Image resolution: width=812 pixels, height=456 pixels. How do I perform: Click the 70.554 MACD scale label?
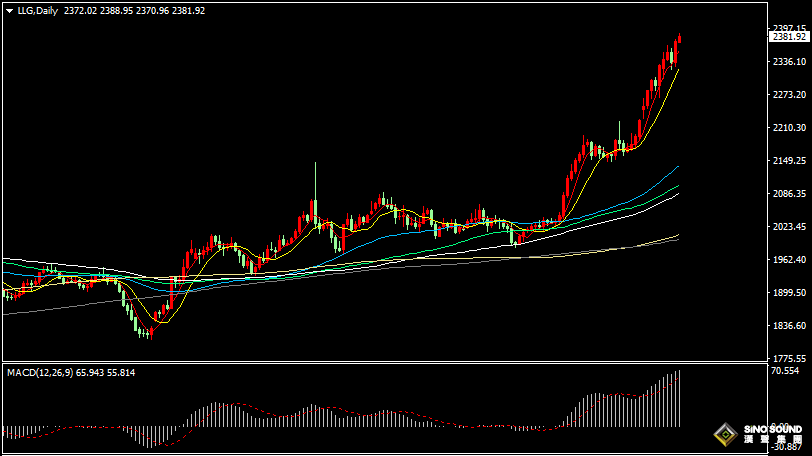pyautogui.click(x=784, y=371)
